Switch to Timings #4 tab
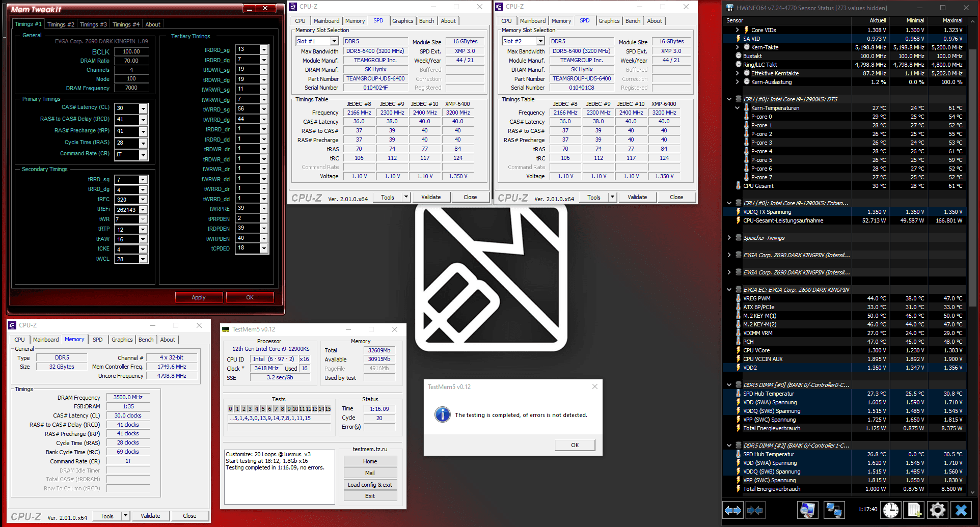980x527 pixels. 126,24
